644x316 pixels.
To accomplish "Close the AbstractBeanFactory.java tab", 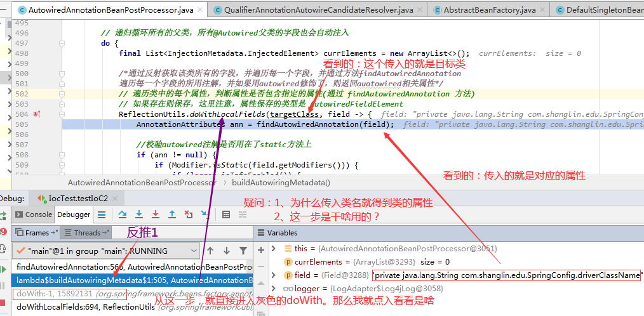I will point(542,10).
